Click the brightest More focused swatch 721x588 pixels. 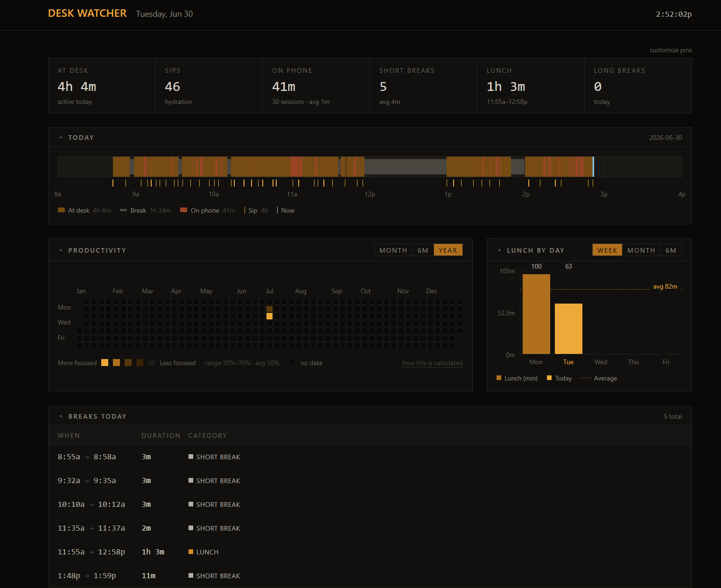[105, 363]
